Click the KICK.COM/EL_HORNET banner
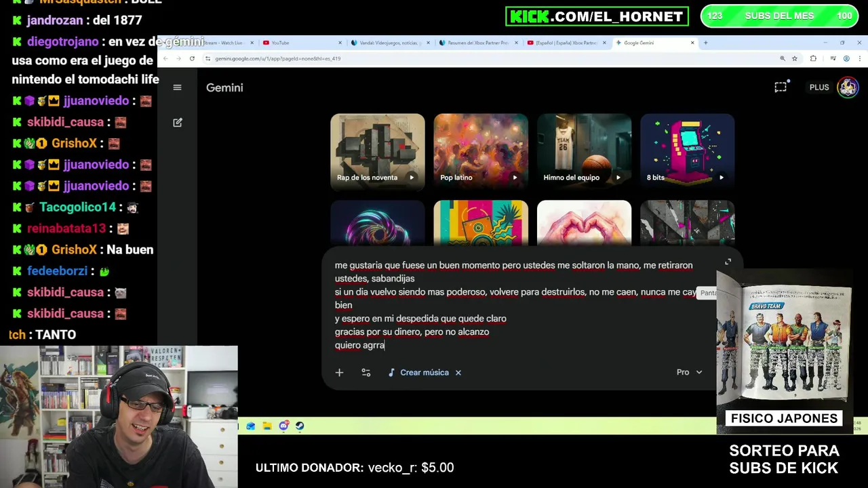The height and width of the screenshot is (488, 868). pyautogui.click(x=597, y=16)
